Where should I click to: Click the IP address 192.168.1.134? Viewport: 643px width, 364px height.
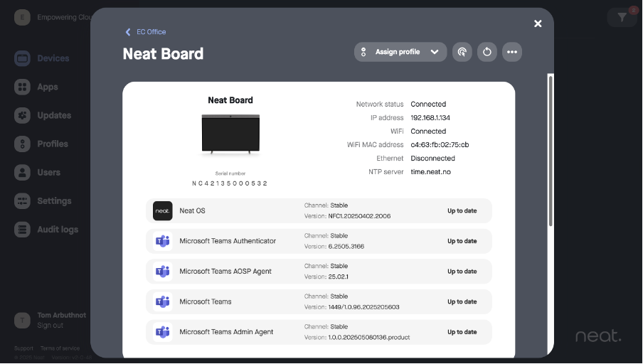point(430,118)
